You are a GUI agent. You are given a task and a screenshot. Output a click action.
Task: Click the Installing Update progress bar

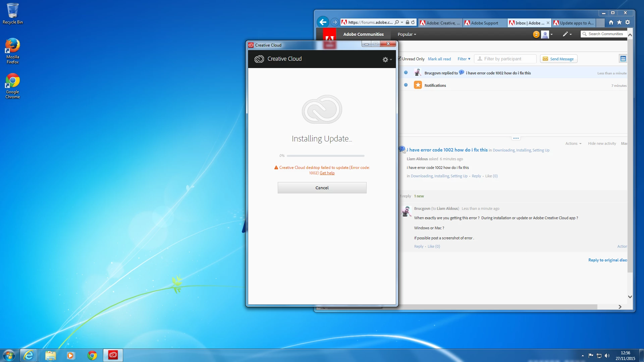point(325,156)
